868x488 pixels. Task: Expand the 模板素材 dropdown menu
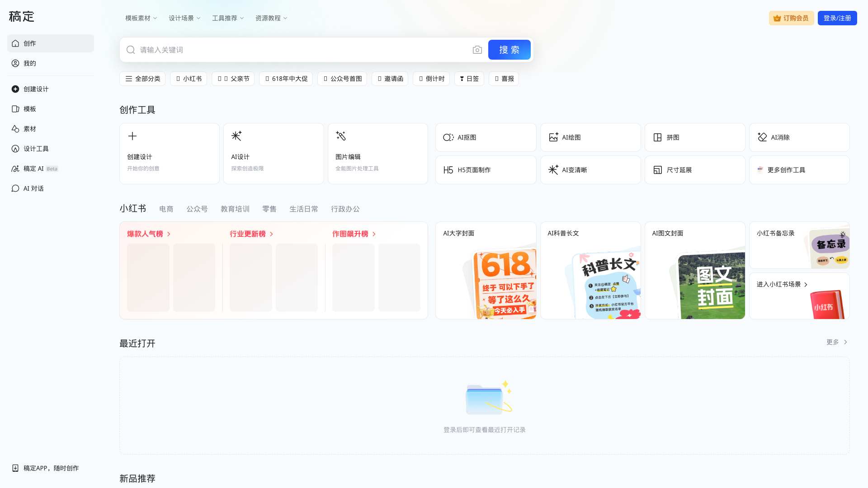point(141,18)
